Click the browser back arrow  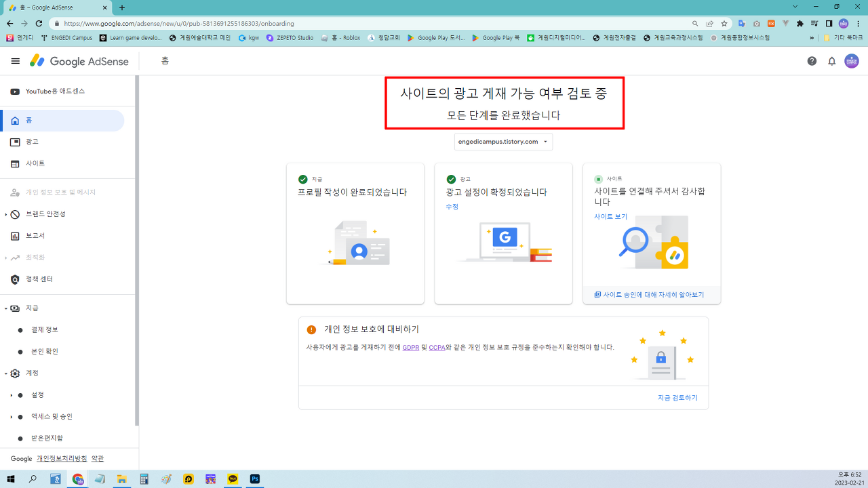(10, 23)
